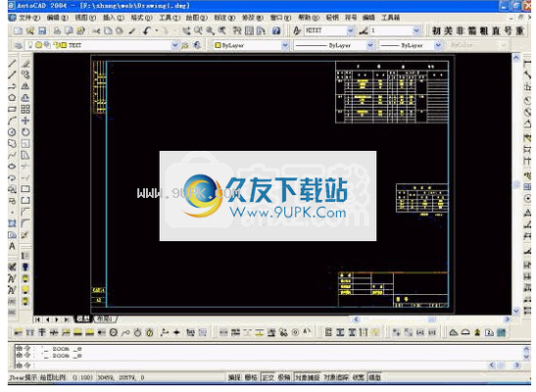Screen dimensions: 536x392
Task: Select the Rectangle drawing tool
Action: [12, 110]
